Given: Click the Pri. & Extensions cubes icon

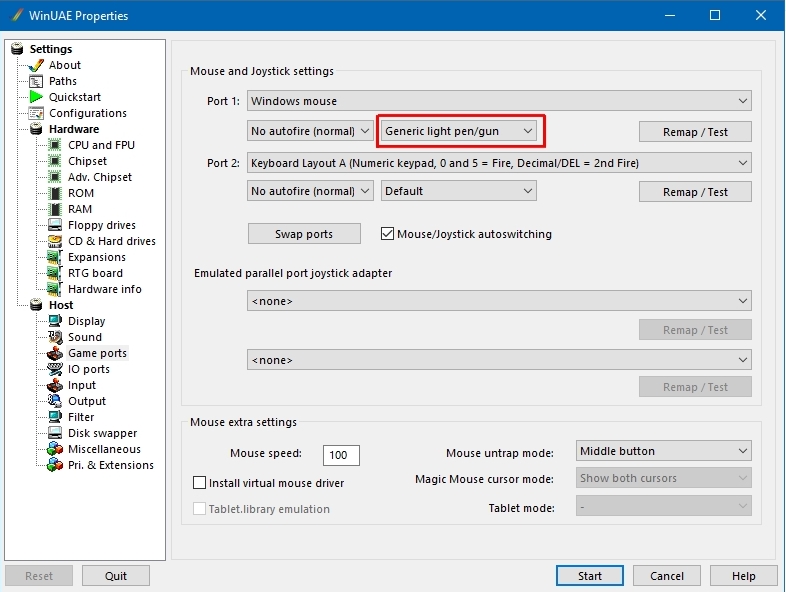Looking at the screenshot, I should pyautogui.click(x=55, y=465).
